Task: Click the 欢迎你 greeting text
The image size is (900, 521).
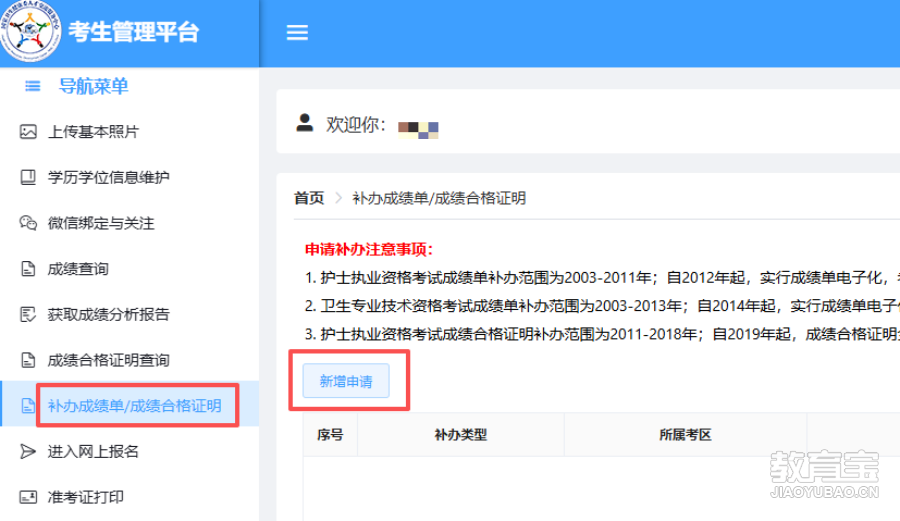Action: tap(356, 124)
